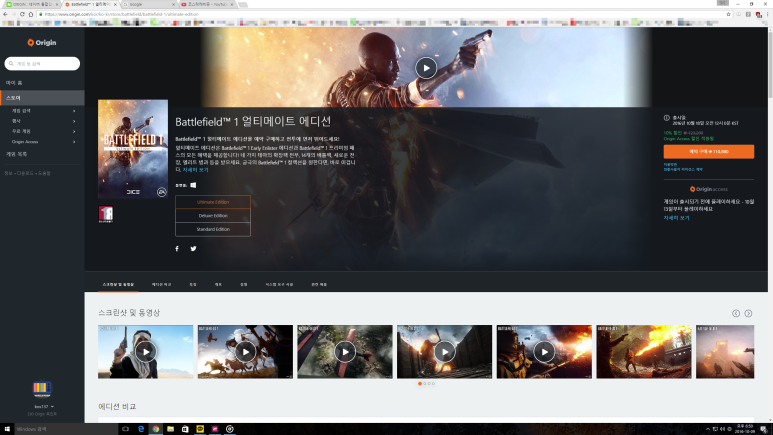Screen dimensions: 773x435
Task: Click the next arrow of screenshot carousel
Action: pyautogui.click(x=748, y=314)
